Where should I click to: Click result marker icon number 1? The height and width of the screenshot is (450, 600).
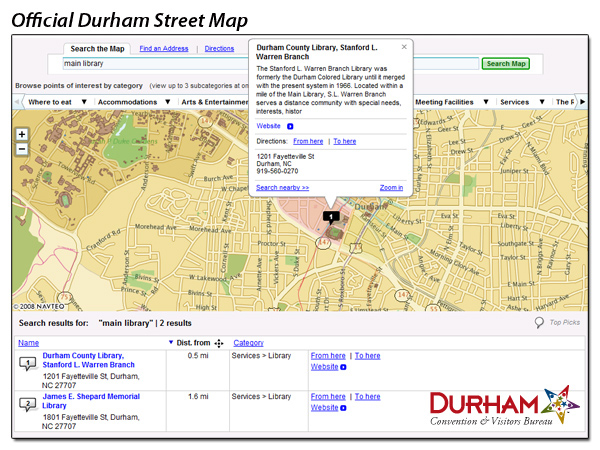coord(28,363)
